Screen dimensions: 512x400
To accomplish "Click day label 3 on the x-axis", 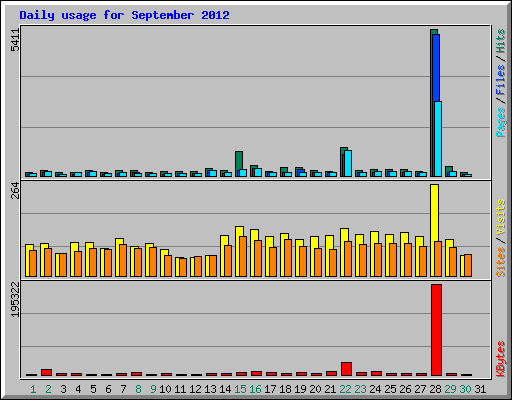I will [x=63, y=389].
